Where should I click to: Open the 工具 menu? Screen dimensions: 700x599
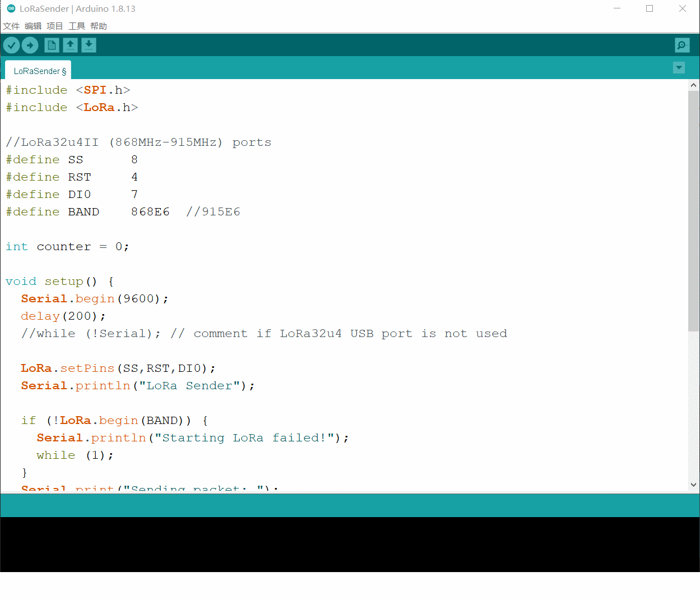click(x=77, y=26)
